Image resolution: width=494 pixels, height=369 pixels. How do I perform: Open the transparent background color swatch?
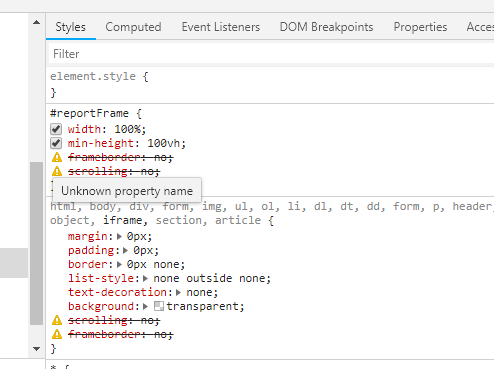point(159,306)
